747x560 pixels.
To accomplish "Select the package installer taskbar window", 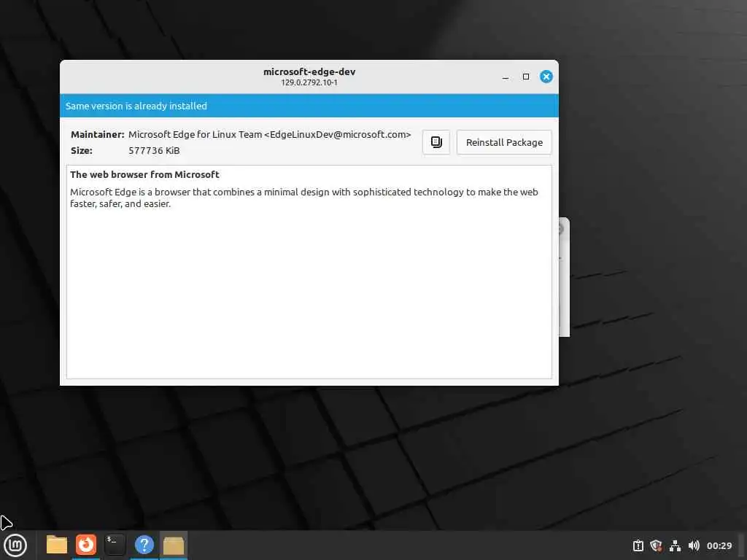I will point(174,545).
